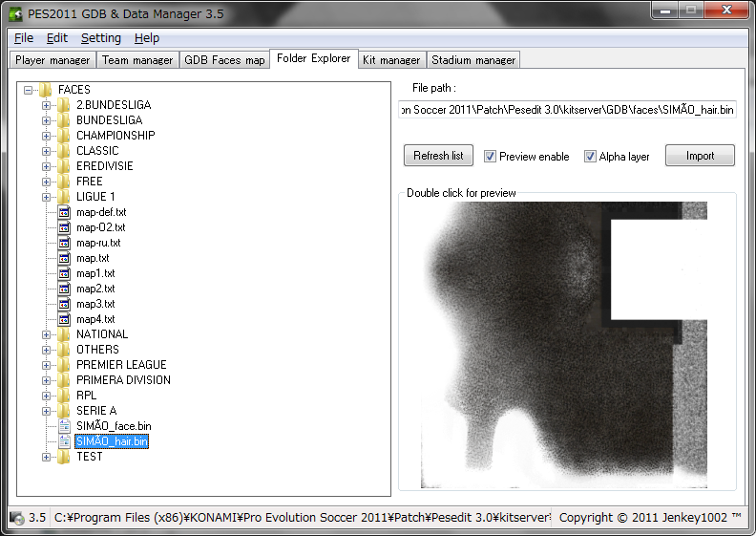Click the Import button
The height and width of the screenshot is (536, 756).
click(700, 156)
